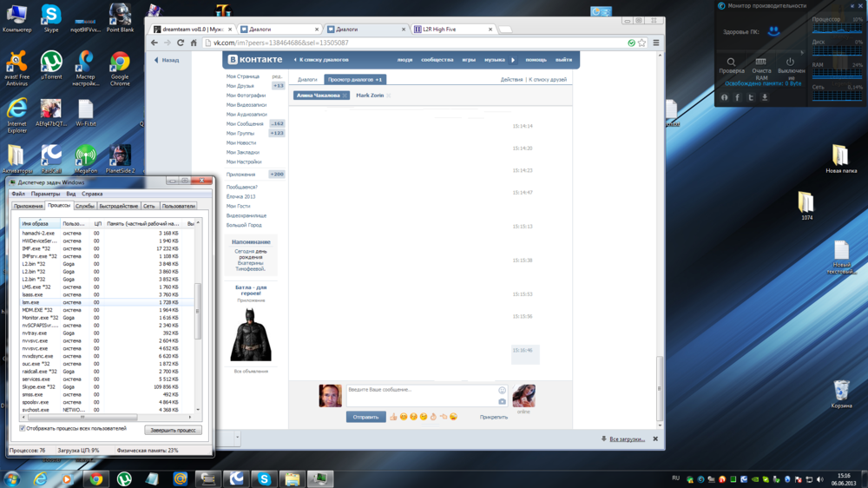Open Skype from the Windows taskbar

click(264, 478)
